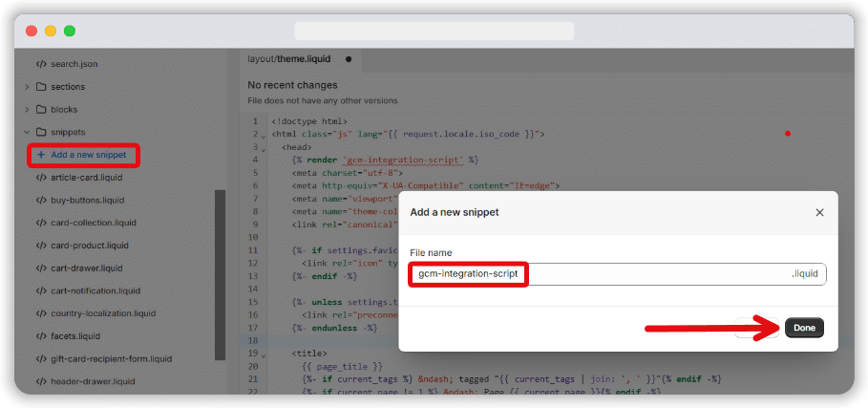Viewport: 868px width, 408px height.
Task: Click the plus icon for new snippet
Action: [41, 155]
